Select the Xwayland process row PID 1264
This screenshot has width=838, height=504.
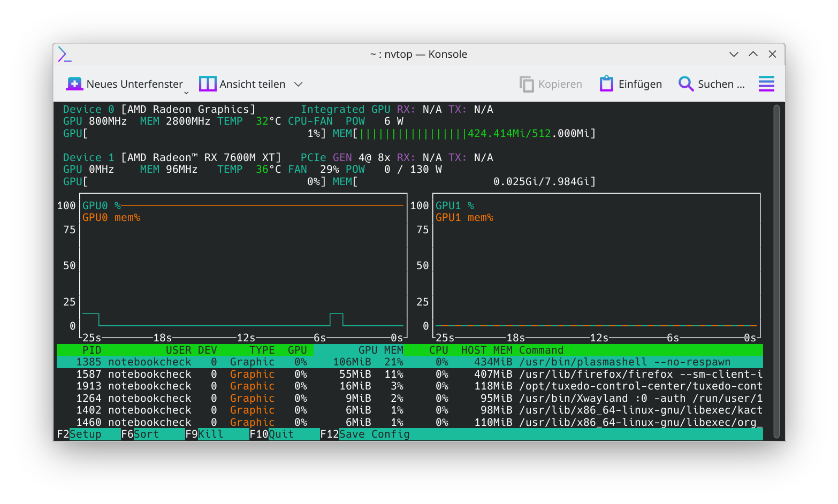pos(410,399)
